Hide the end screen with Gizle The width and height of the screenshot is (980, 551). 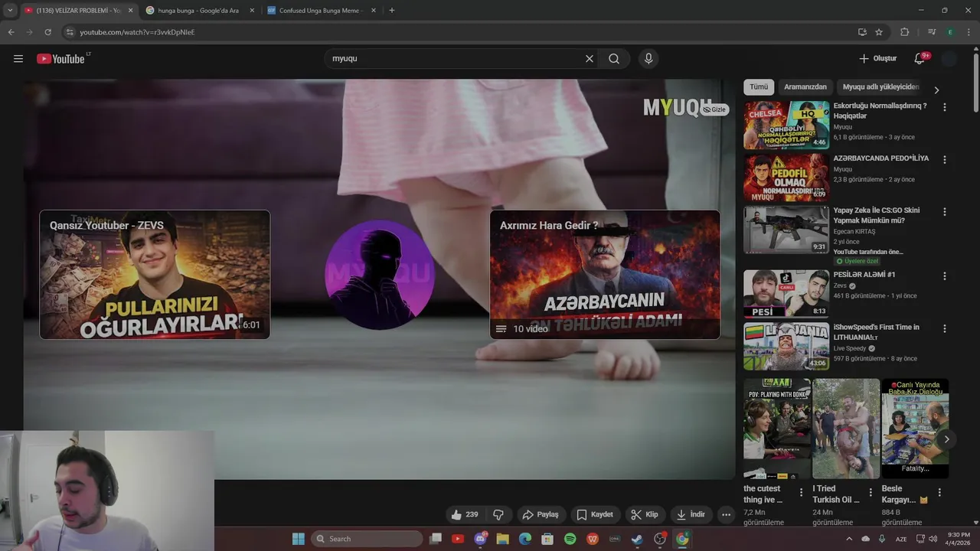point(714,109)
